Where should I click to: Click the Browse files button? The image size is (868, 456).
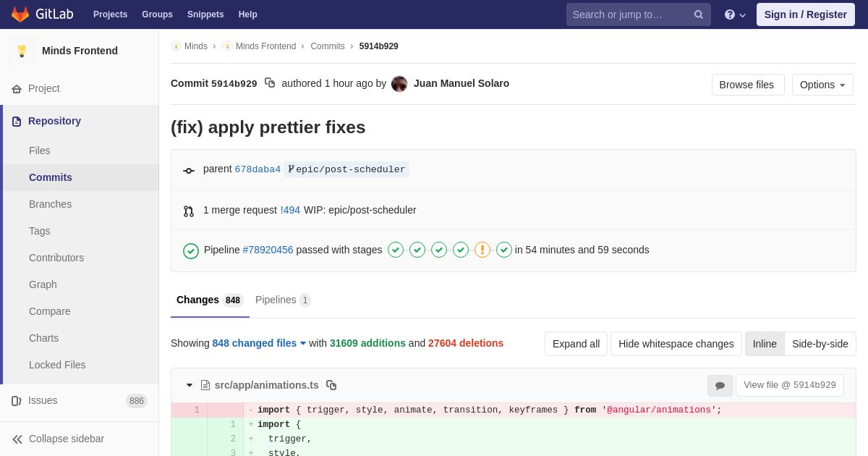click(x=747, y=85)
